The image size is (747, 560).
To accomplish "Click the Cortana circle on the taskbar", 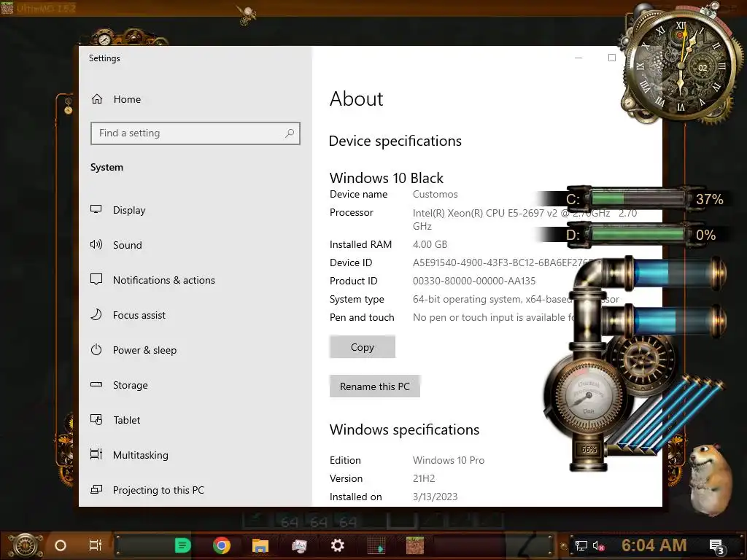I will pyautogui.click(x=61, y=545).
